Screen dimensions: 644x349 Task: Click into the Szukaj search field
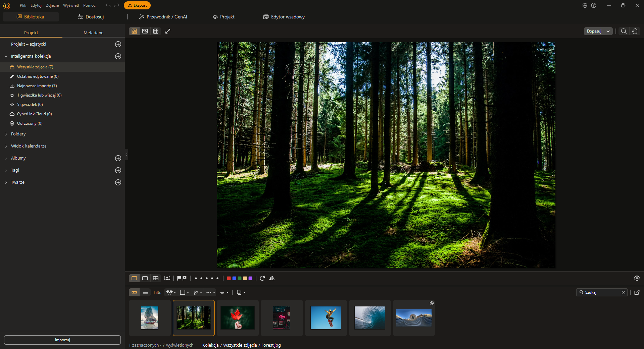602,292
